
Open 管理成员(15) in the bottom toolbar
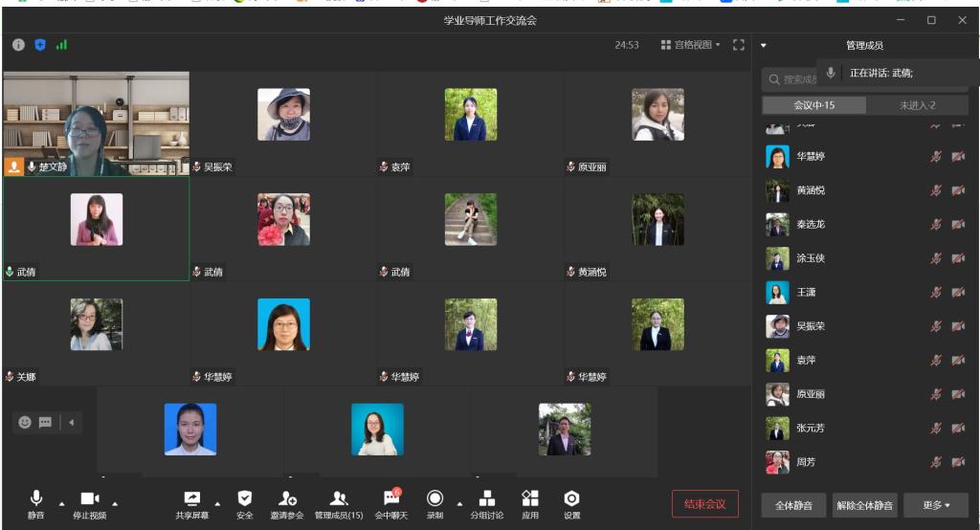(339, 499)
